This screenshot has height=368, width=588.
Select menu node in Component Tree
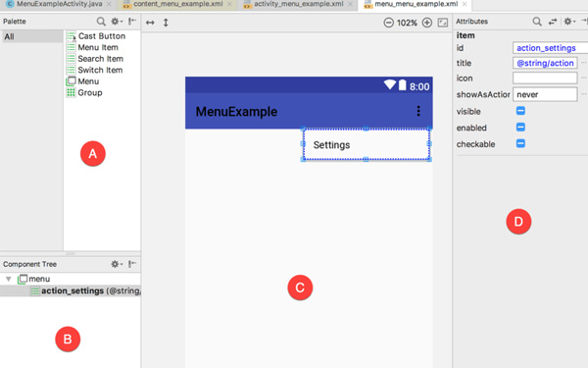pyautogui.click(x=39, y=279)
